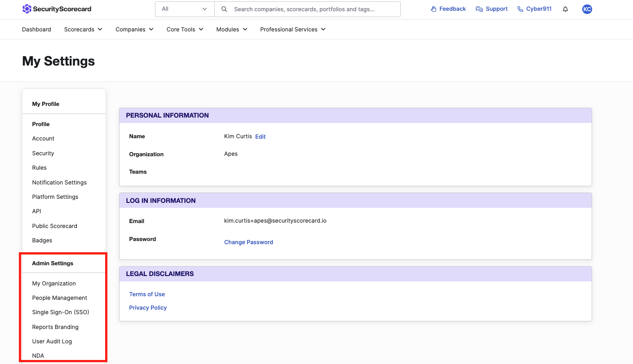
Task: Expand the Professional Services menu
Action: point(293,29)
